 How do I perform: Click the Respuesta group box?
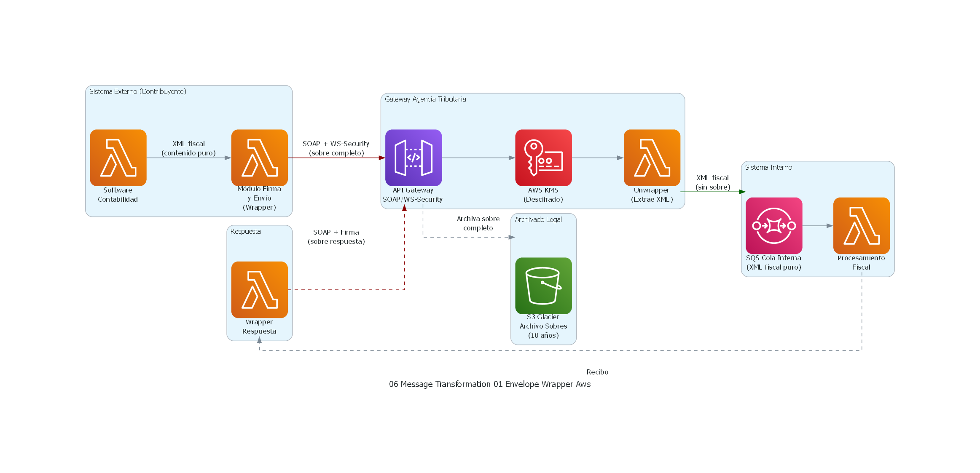[246, 231]
